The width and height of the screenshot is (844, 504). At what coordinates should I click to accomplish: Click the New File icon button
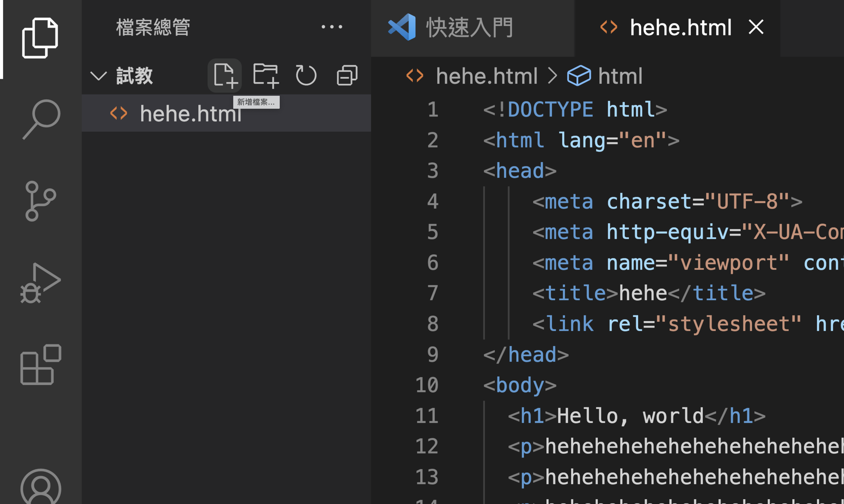225,75
